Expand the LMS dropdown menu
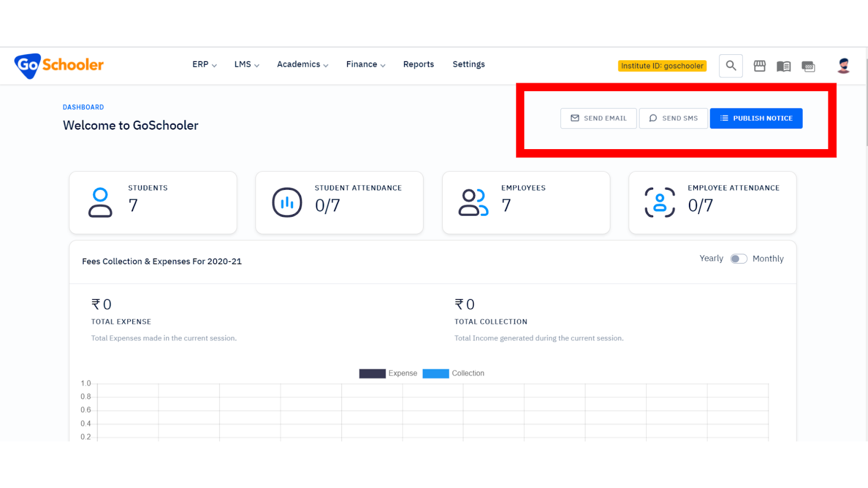868x488 pixels. click(247, 65)
